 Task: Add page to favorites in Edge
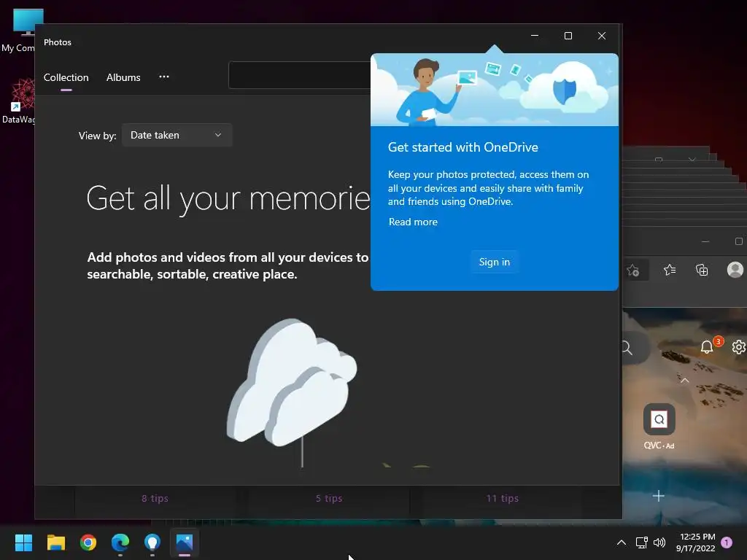[x=633, y=270]
